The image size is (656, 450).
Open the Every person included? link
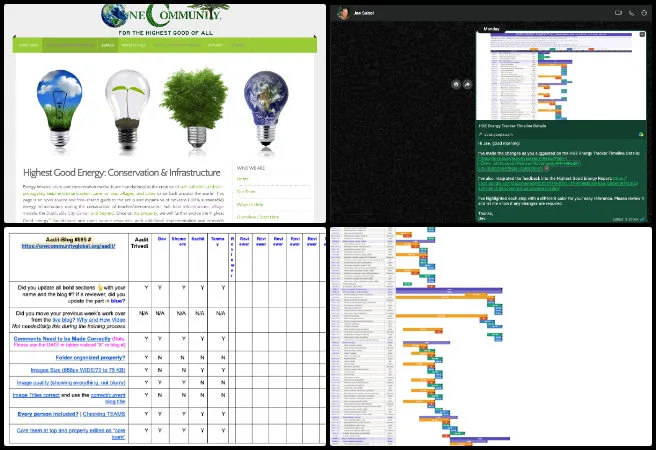[48, 414]
